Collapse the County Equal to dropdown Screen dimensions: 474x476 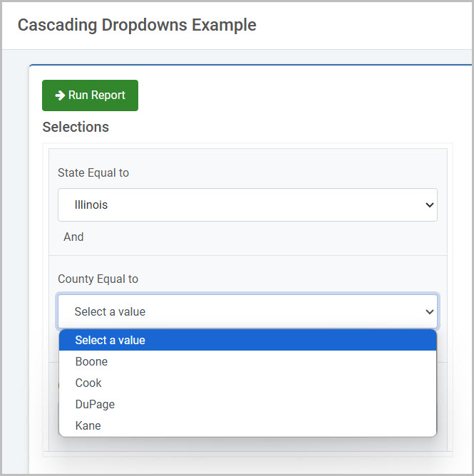pos(247,311)
